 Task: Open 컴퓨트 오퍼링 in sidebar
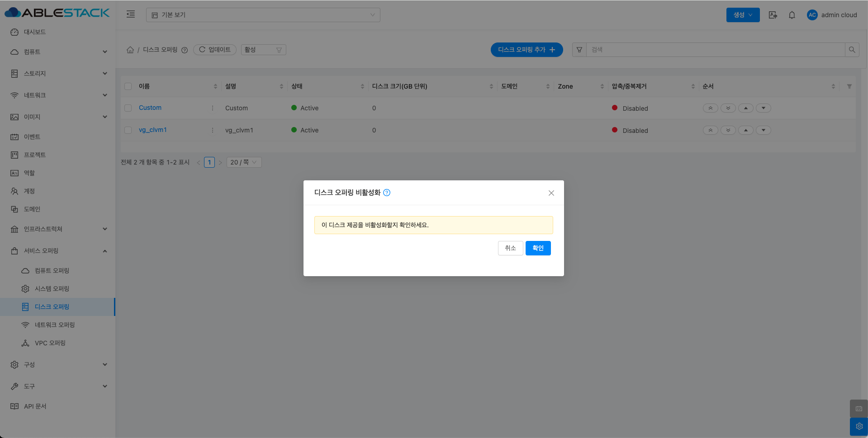[52, 271]
